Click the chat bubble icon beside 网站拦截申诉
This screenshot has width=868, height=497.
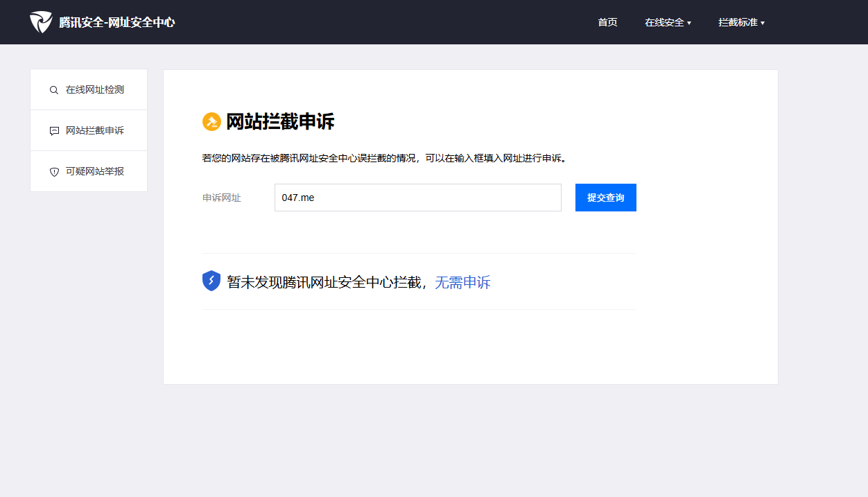point(54,131)
